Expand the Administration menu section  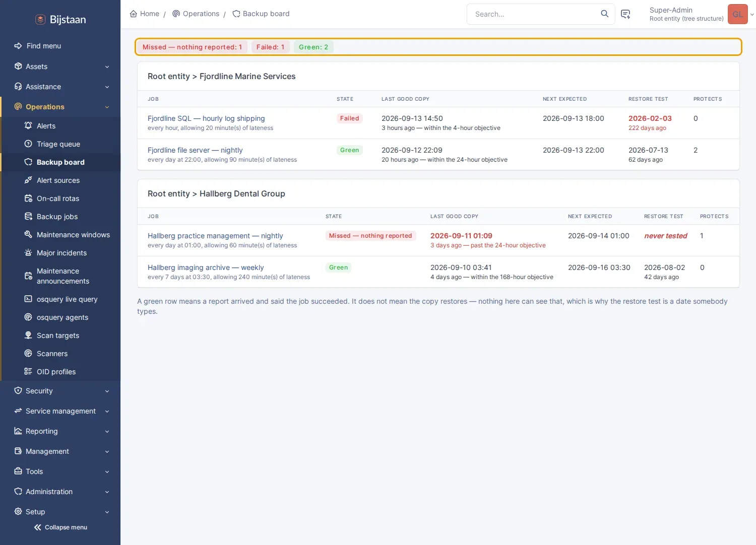coord(60,492)
